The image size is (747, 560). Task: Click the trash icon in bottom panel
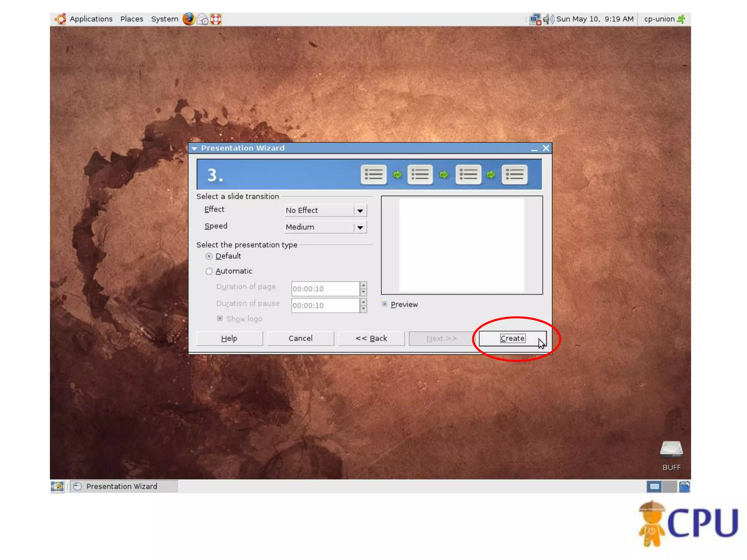pos(684,486)
